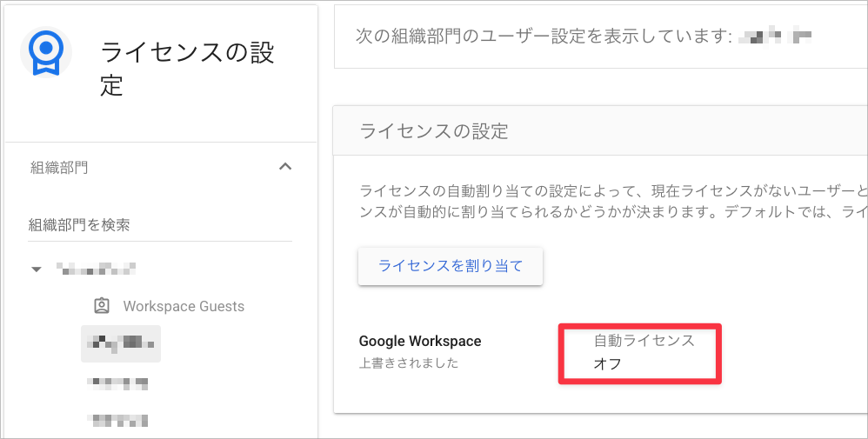
Task: Click the blue license ribbon badge icon
Action: tap(46, 52)
